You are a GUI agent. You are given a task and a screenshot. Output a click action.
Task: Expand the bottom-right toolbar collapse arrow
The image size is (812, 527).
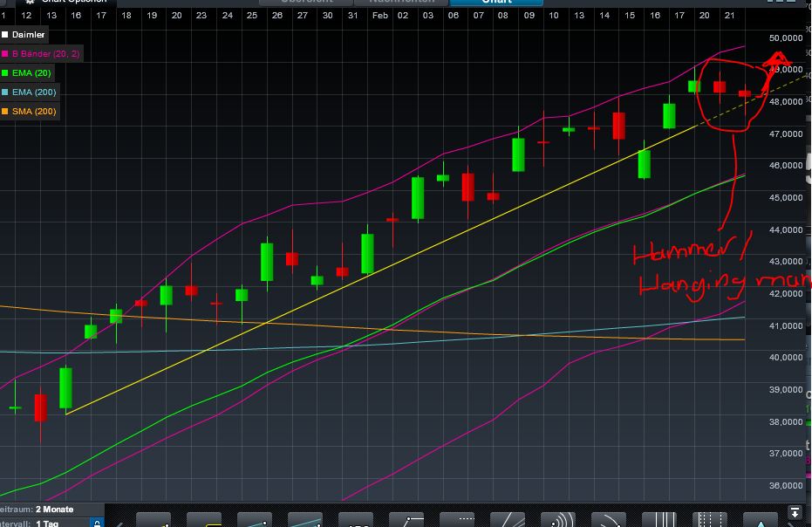(x=795, y=515)
